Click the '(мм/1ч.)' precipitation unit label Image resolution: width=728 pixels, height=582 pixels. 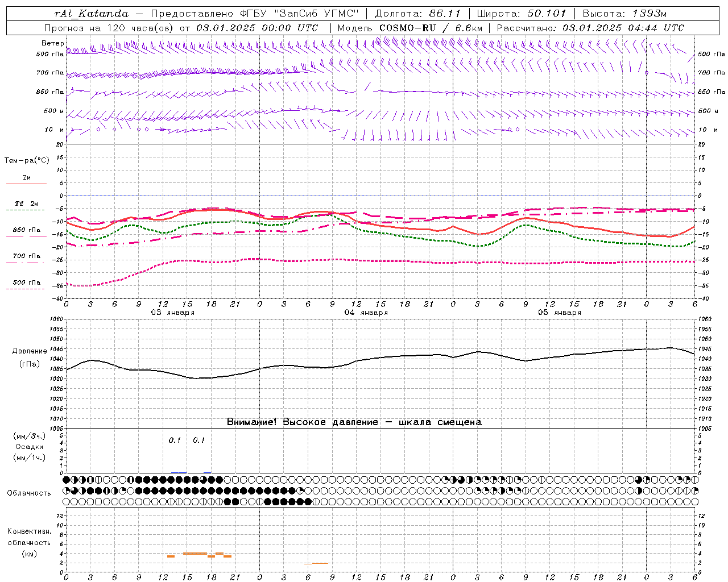(30, 458)
